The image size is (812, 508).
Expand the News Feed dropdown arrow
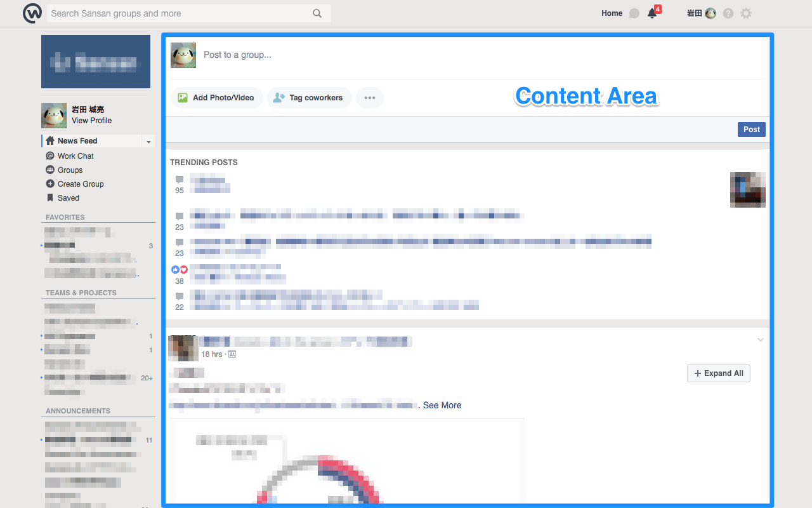coord(149,142)
